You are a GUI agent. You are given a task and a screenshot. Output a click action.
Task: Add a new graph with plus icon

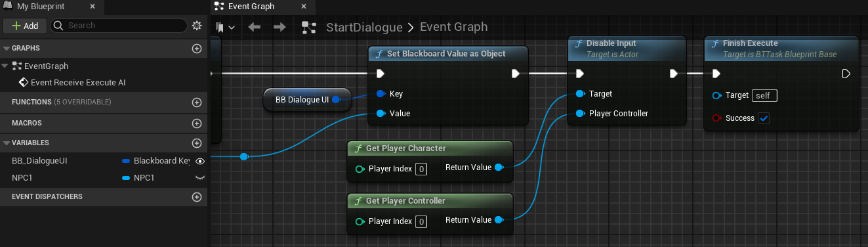click(x=196, y=49)
